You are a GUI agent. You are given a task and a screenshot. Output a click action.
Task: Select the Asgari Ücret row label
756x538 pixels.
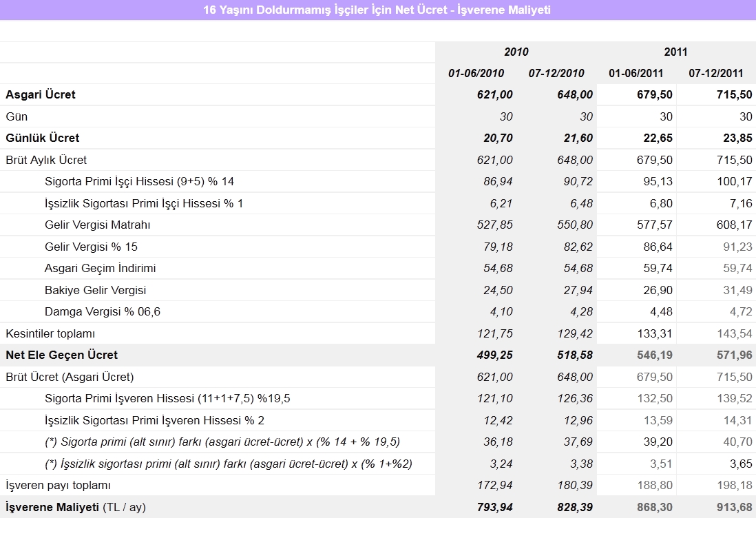click(x=41, y=94)
